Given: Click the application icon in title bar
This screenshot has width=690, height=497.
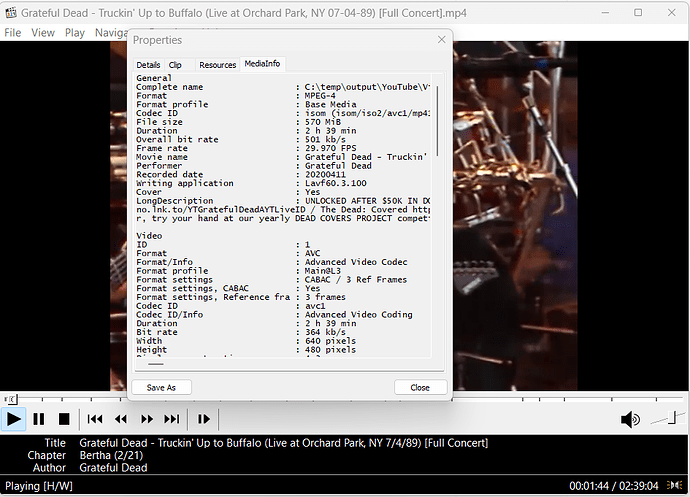Looking at the screenshot, I should (x=11, y=13).
